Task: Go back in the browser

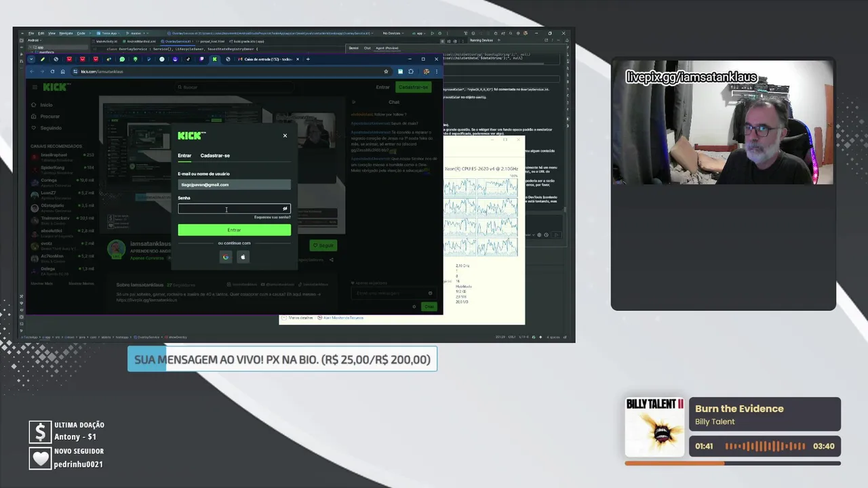Action: pos(31,71)
